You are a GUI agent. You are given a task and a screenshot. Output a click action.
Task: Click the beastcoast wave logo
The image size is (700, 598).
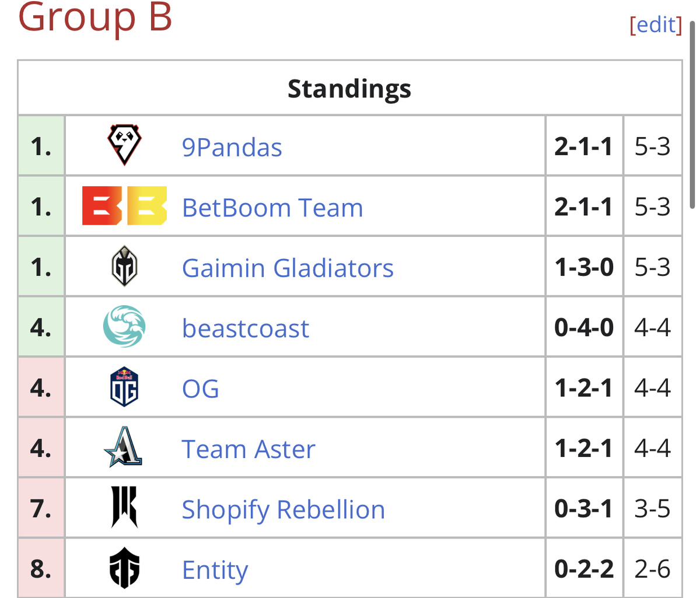tap(124, 327)
